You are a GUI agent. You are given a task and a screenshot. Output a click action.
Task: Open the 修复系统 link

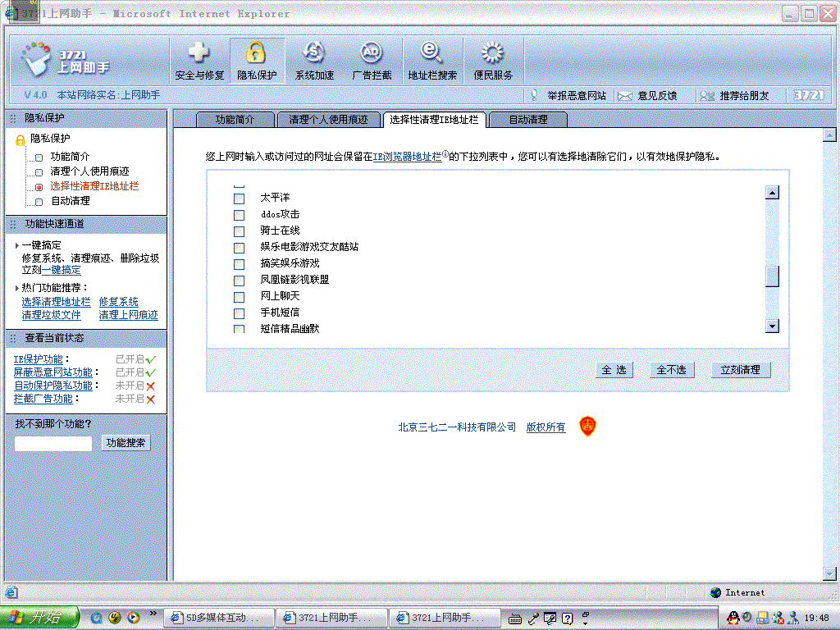pyautogui.click(x=118, y=302)
